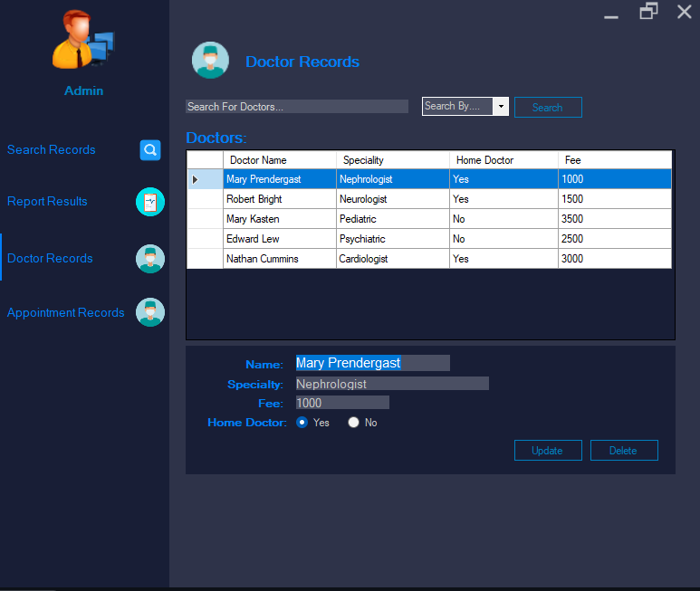The height and width of the screenshot is (591, 700).
Task: Open the Search By dropdown arrow
Action: 501,106
